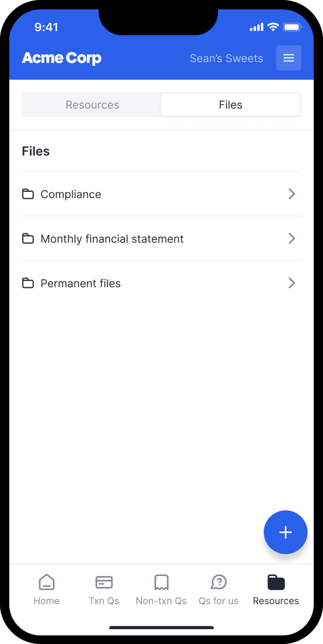Switch to the Resources tab

tap(92, 104)
